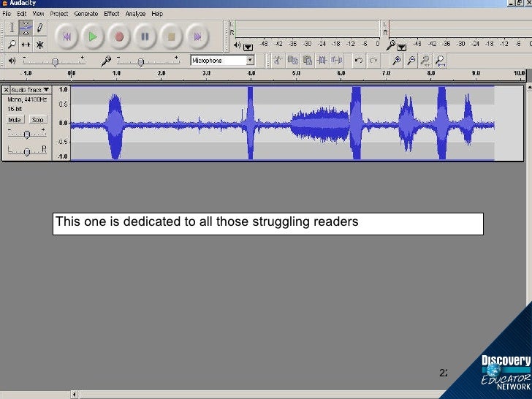532x399 pixels.
Task: Skip to end of track
Action: (x=197, y=37)
